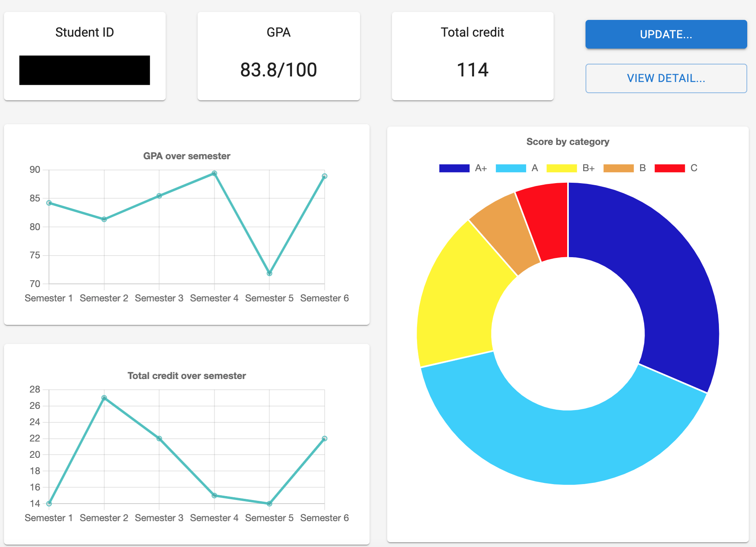Image resolution: width=756 pixels, height=547 pixels.
Task: Click the Semester 4 peak on GPA chart
Action: (214, 173)
